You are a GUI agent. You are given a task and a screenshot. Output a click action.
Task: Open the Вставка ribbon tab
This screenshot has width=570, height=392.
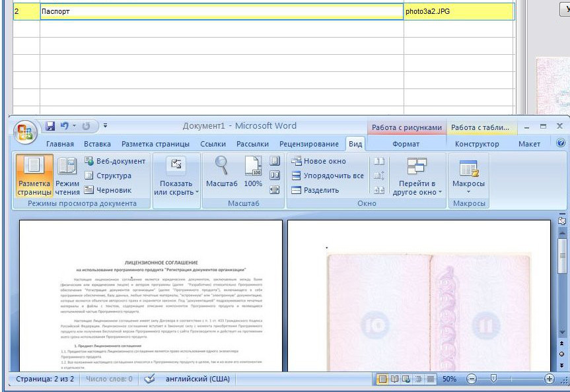pyautogui.click(x=97, y=144)
